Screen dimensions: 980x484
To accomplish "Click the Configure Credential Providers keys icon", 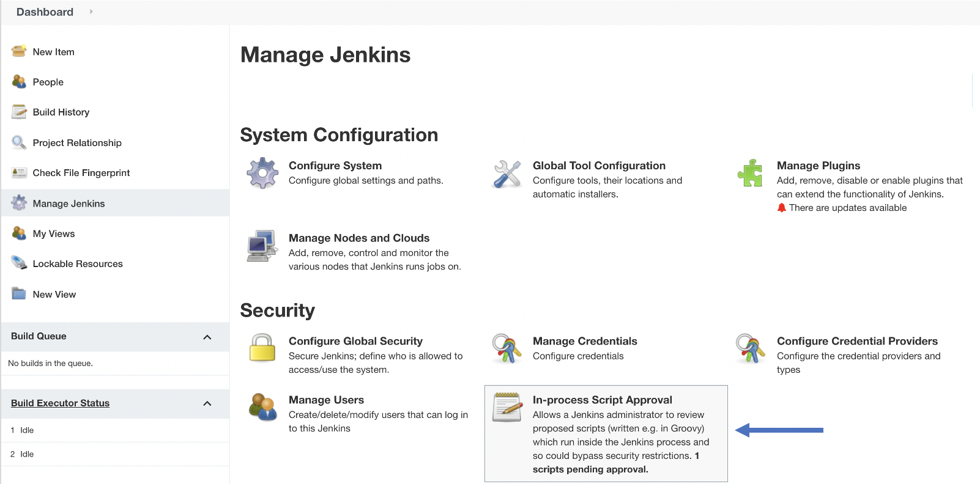I will (x=751, y=348).
